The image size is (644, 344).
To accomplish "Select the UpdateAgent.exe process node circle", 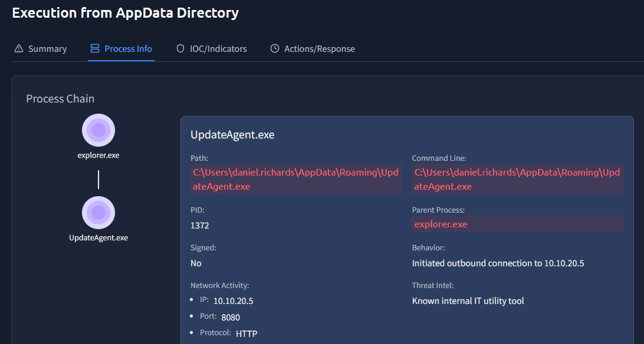I will [x=98, y=213].
